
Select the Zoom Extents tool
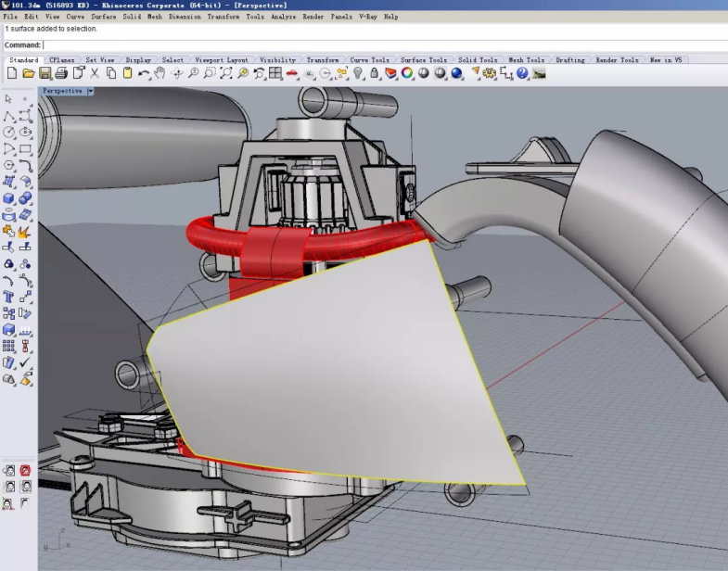tap(226, 73)
